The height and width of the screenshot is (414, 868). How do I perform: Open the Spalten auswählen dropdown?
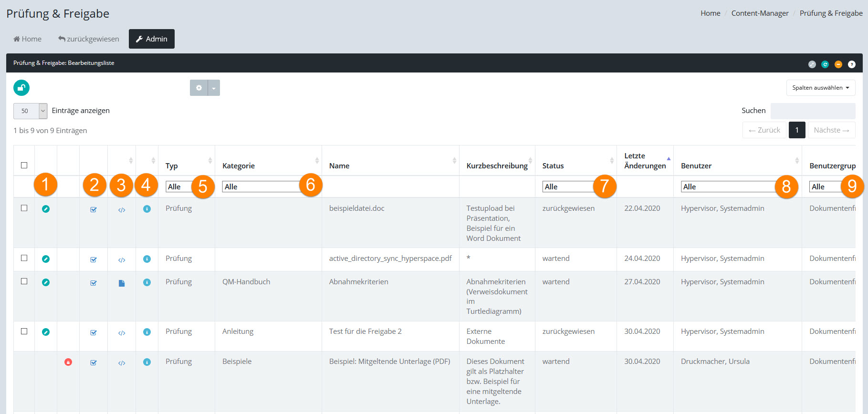820,88
